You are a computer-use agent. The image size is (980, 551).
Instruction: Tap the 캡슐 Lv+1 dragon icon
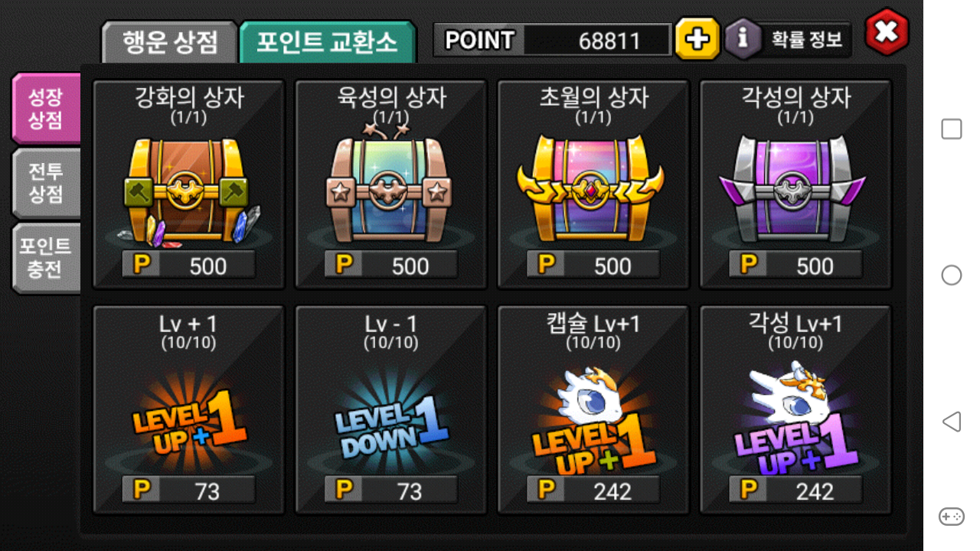pyautogui.click(x=593, y=421)
